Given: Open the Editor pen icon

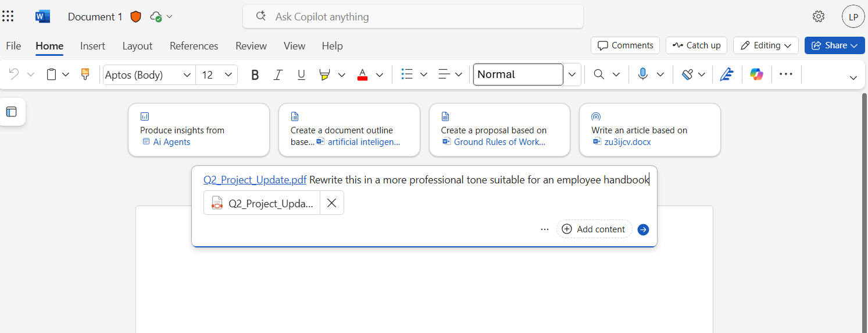Looking at the screenshot, I should pyautogui.click(x=726, y=75).
